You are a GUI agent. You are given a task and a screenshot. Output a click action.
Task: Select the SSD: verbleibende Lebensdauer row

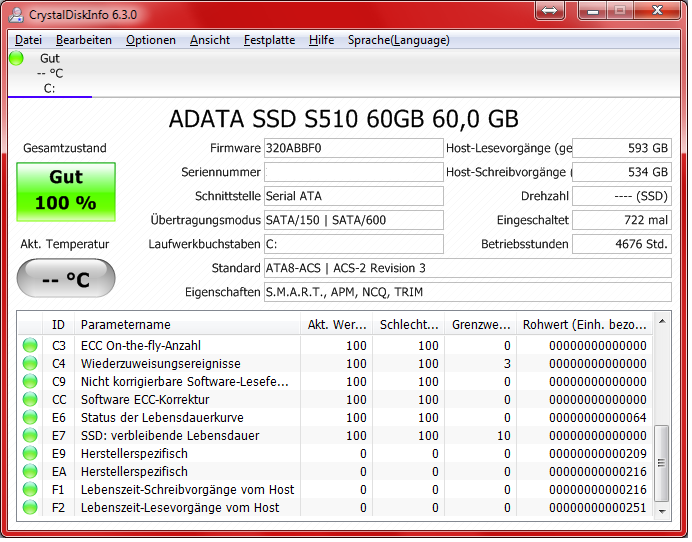[335, 436]
